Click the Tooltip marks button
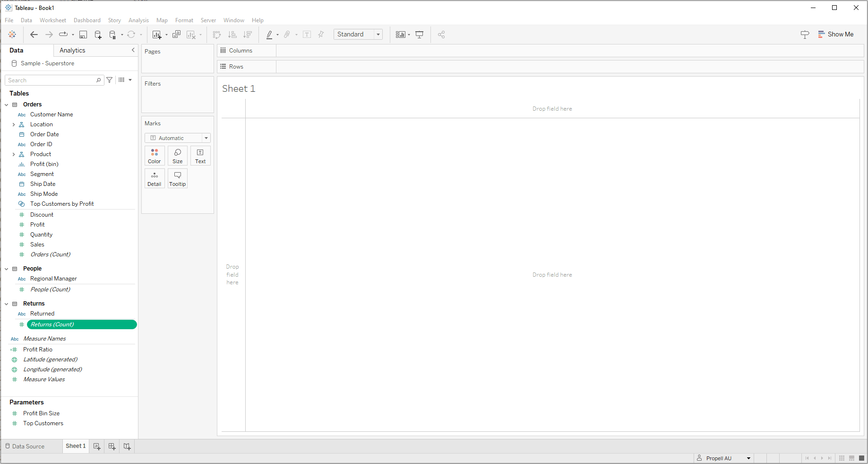Image resolution: width=868 pixels, height=464 pixels. pyautogui.click(x=178, y=179)
